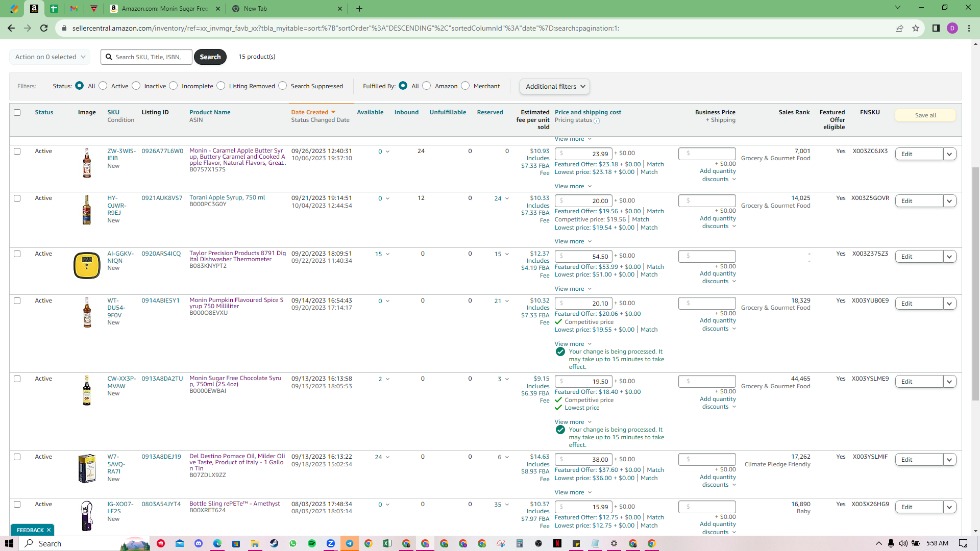The height and width of the screenshot is (551, 980).
Task: Open the volume control in system tray
Action: click(x=903, y=543)
